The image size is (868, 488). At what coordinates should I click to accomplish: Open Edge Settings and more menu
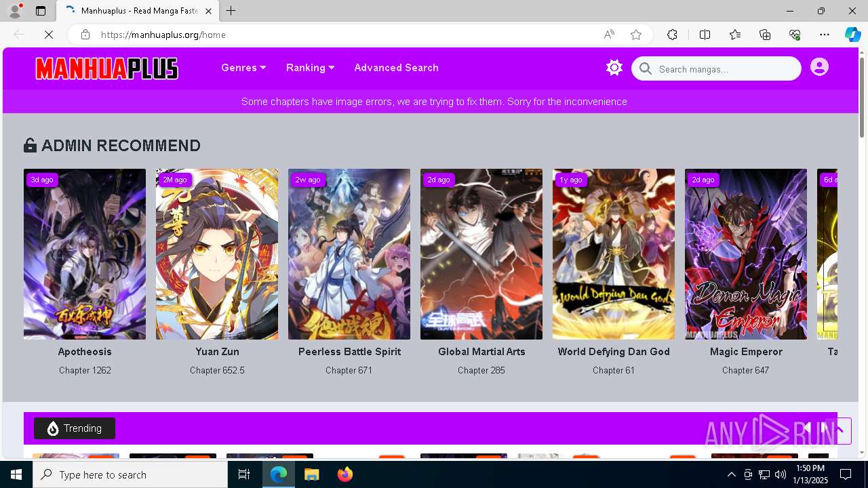pos(825,35)
